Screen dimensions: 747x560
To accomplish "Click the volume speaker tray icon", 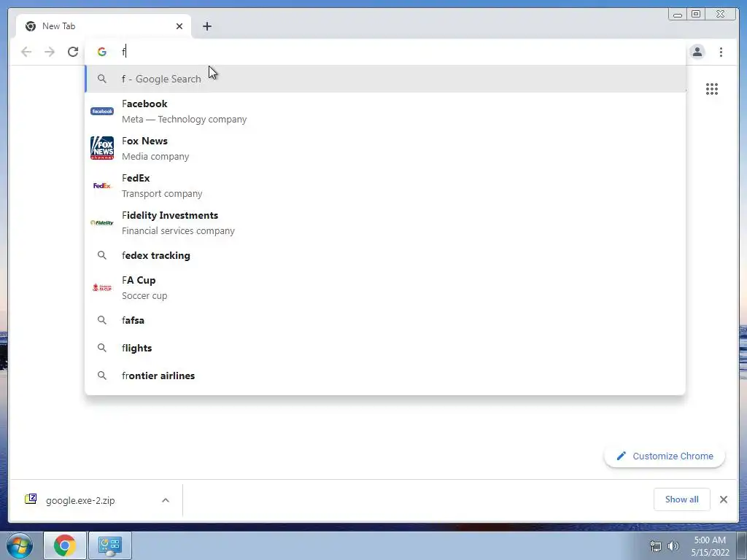I will pos(673,546).
